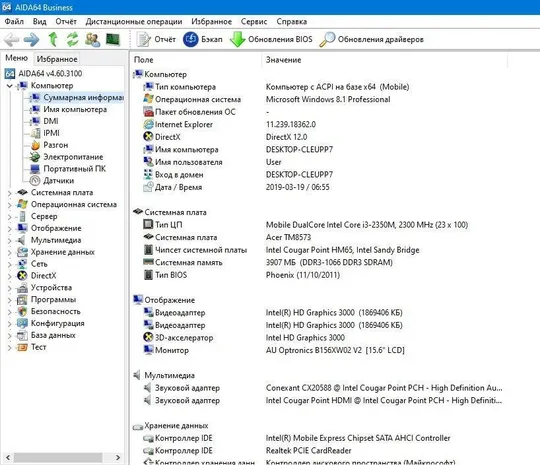Viewport: 540px width, 465px height.
Task: Open the Отчёт menu
Action: (66, 21)
